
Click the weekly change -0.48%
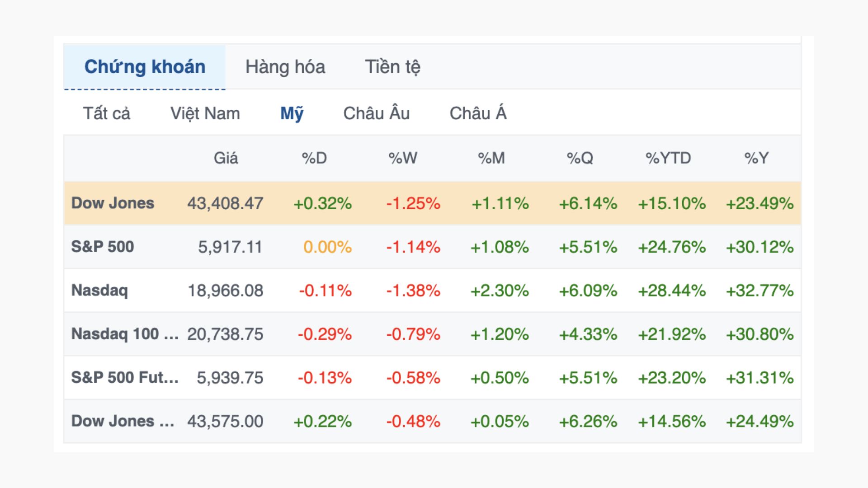pyautogui.click(x=413, y=422)
